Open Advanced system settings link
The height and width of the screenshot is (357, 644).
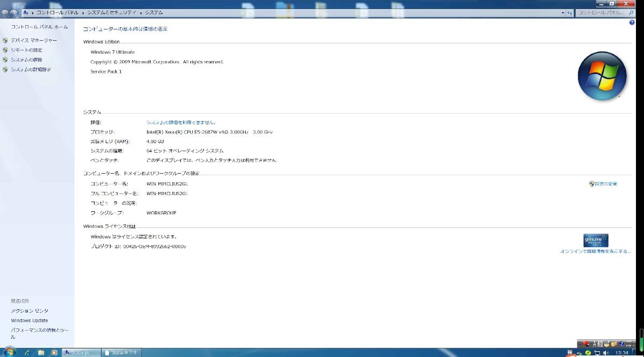(x=31, y=69)
